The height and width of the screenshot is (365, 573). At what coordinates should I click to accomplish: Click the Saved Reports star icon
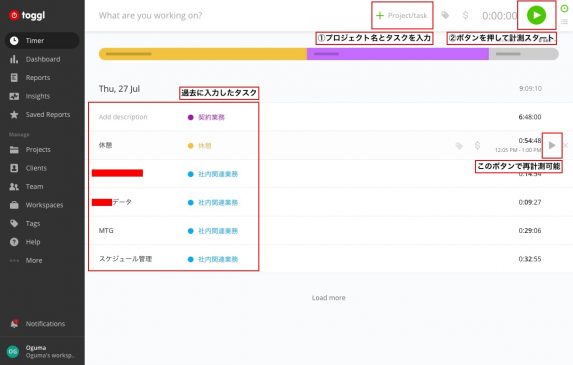tap(14, 114)
